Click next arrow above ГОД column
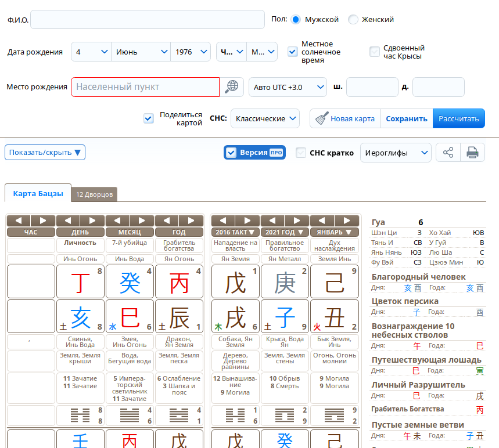This screenshot has width=499, height=448. click(x=191, y=221)
